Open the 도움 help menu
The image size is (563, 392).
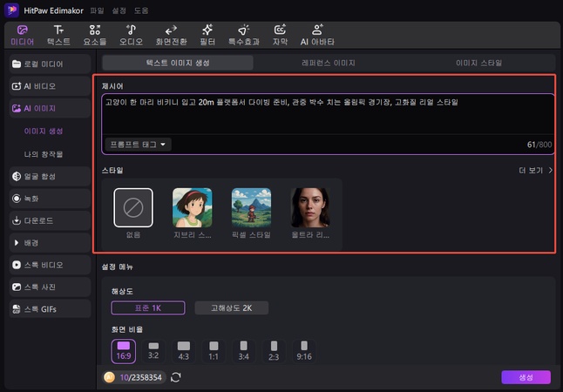[141, 10]
